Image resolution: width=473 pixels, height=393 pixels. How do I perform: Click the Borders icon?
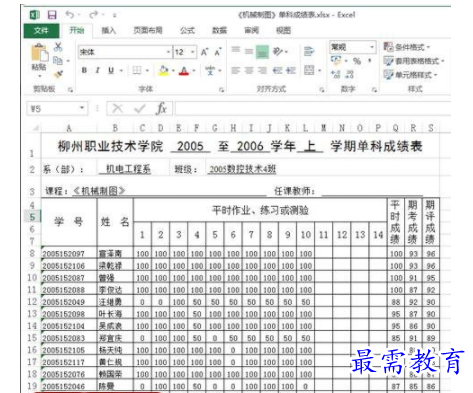[137, 70]
